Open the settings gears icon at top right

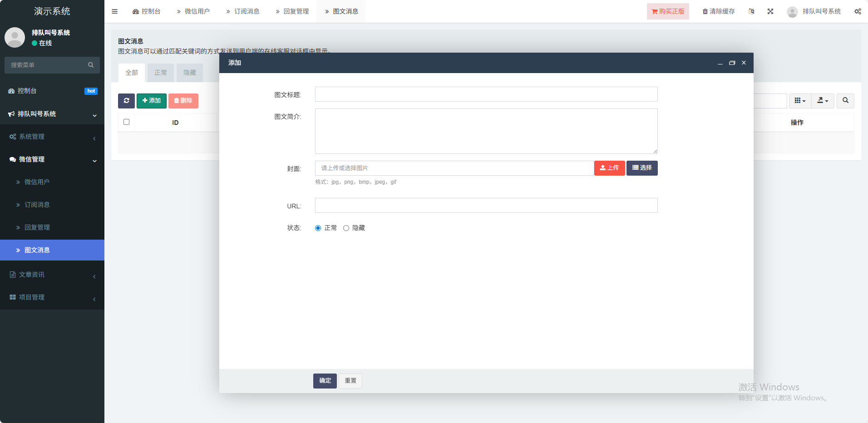coord(858,11)
